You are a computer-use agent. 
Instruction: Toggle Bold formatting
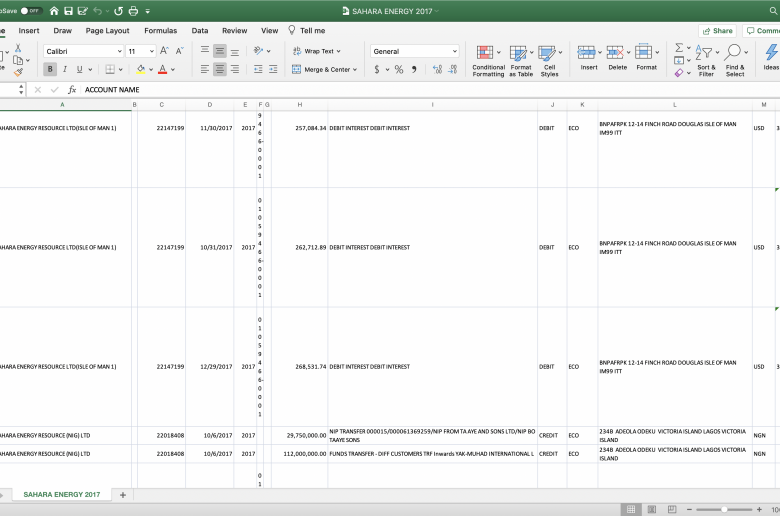coord(50,69)
